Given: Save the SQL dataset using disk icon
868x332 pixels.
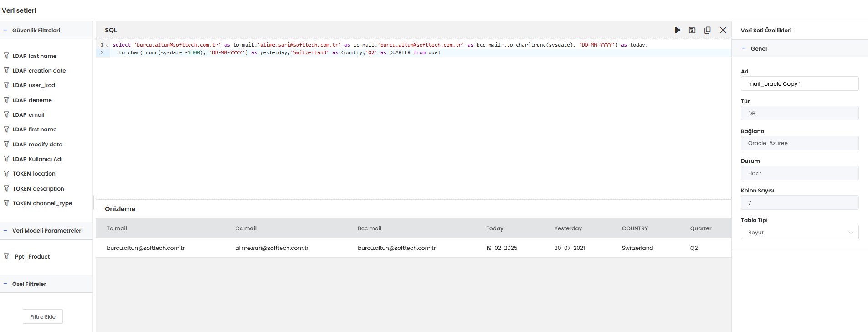Looking at the screenshot, I should (692, 30).
